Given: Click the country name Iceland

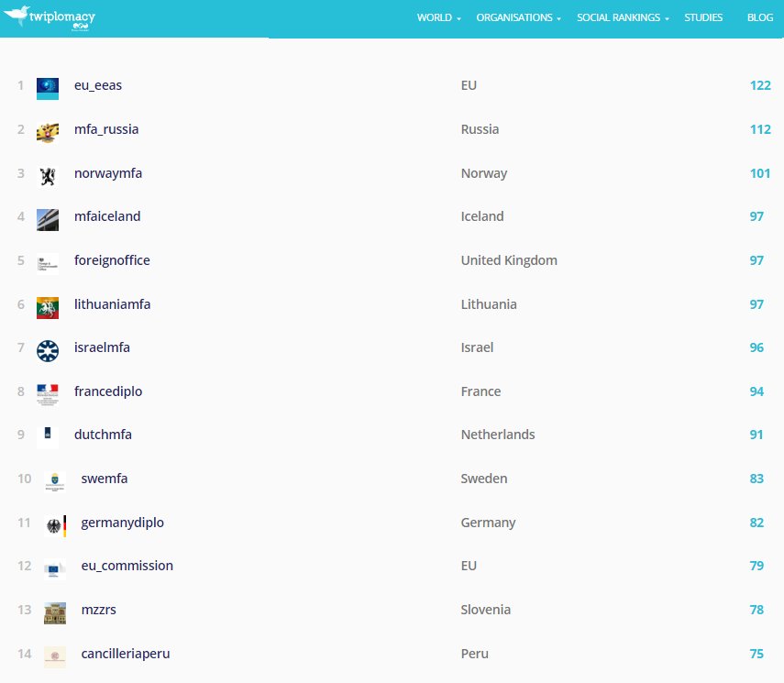Looking at the screenshot, I should tap(482, 216).
